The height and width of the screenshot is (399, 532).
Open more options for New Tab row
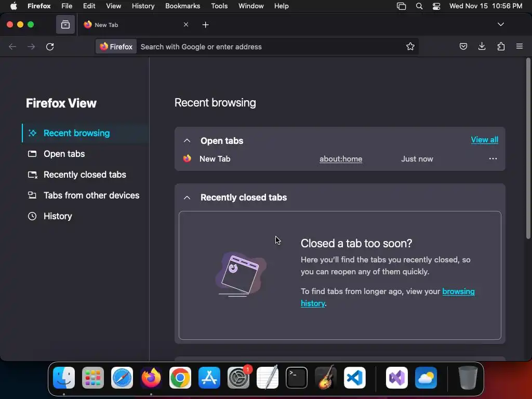(x=493, y=158)
